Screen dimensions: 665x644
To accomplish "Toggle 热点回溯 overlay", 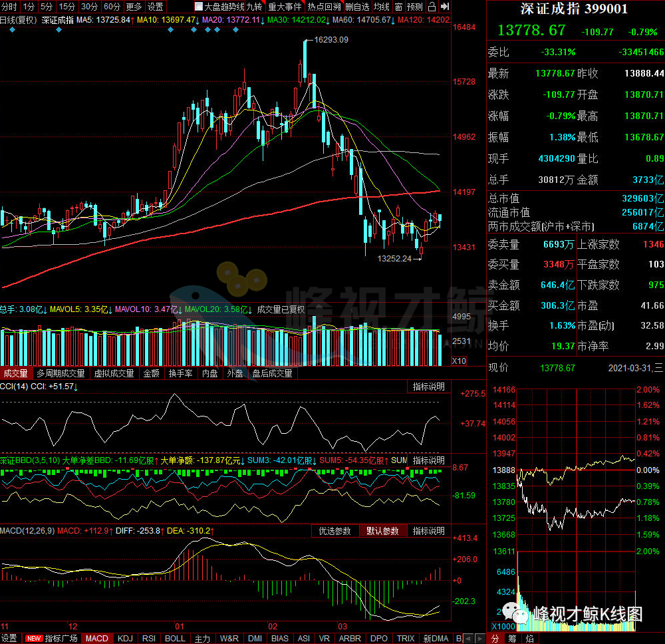I will 324,7.
